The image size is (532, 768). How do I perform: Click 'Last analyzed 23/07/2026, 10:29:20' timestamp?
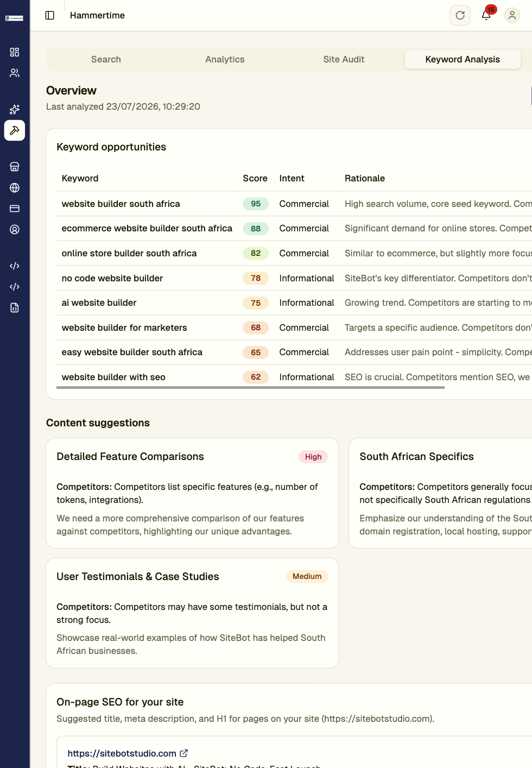[123, 106]
